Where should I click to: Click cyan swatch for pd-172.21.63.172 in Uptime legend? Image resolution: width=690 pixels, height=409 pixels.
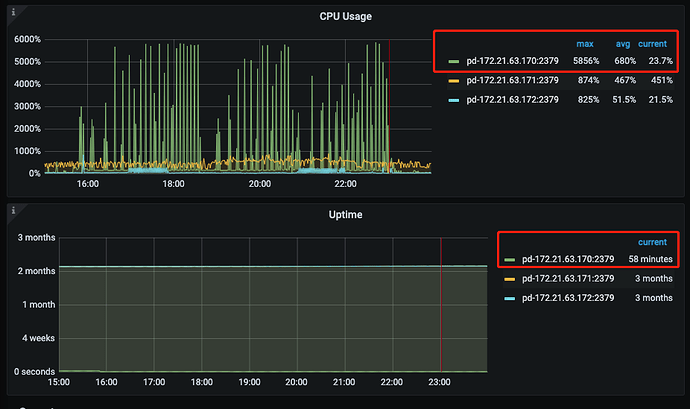[x=510, y=298]
